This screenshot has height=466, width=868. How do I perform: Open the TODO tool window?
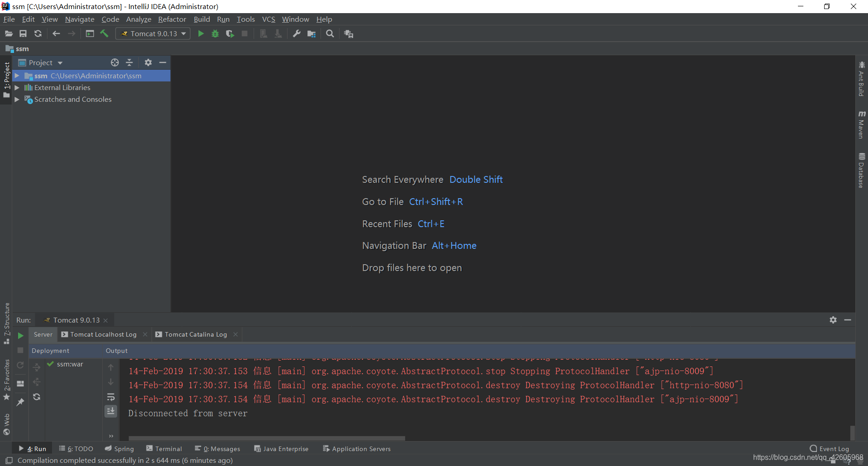tap(76, 449)
